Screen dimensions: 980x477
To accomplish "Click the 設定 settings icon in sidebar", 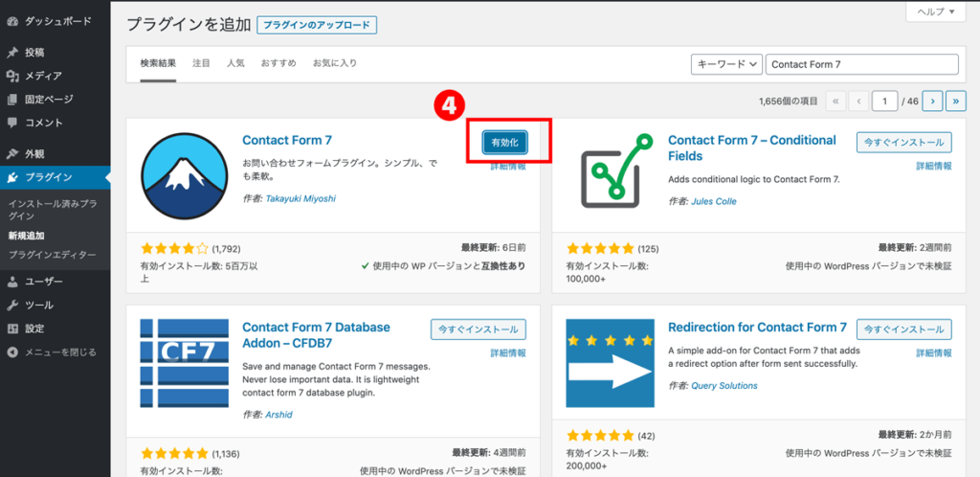I will coord(12,329).
